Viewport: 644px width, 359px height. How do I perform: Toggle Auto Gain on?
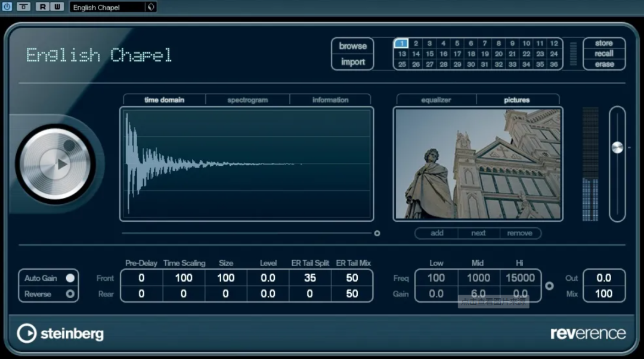coord(70,278)
